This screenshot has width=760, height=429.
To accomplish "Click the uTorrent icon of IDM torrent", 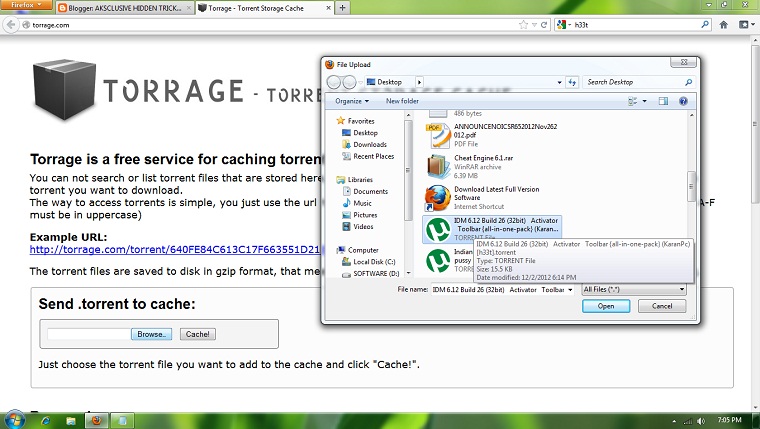I will coord(438,230).
